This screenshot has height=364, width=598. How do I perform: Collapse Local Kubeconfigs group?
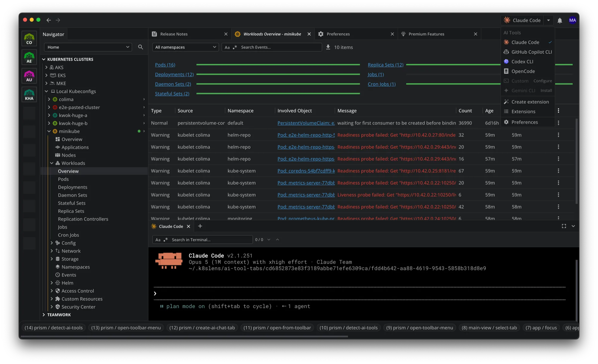point(46,91)
